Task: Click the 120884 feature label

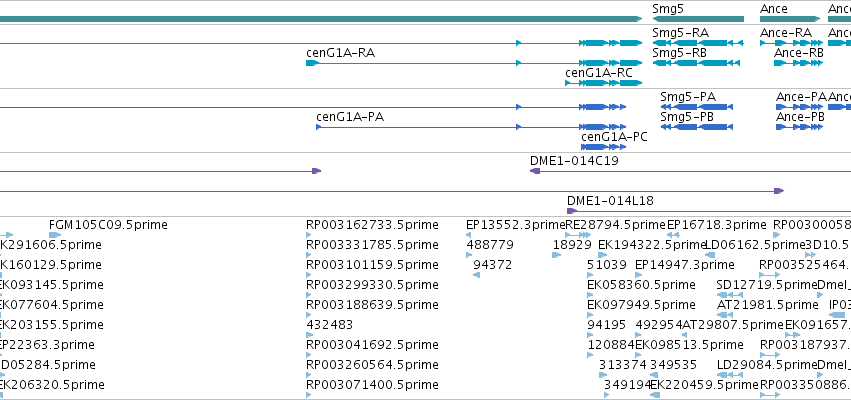Action: 611,345
